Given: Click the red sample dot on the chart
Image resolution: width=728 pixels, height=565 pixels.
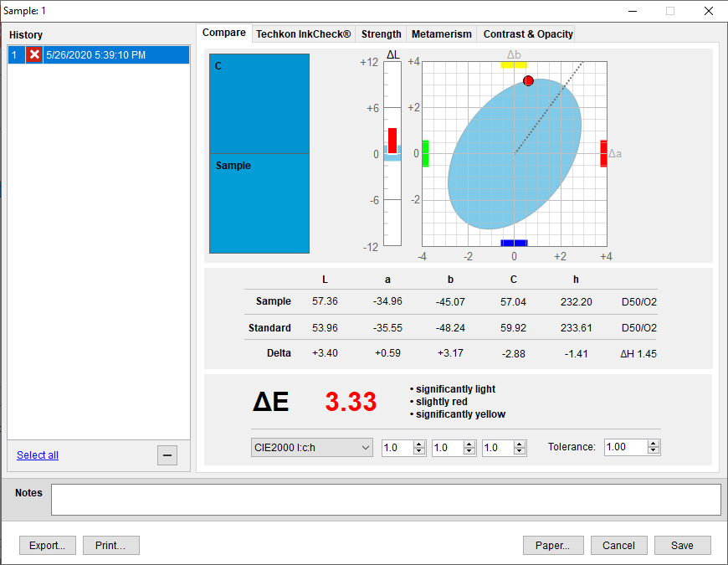Looking at the screenshot, I should coord(528,80).
